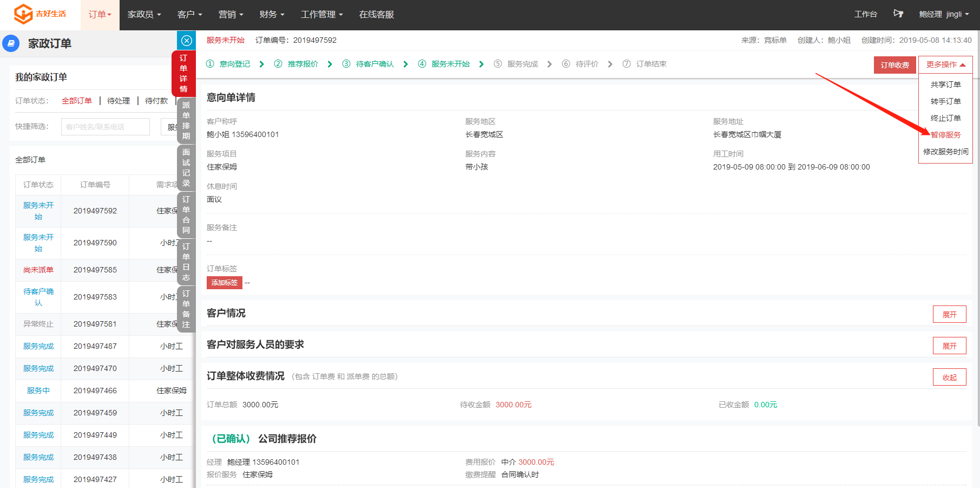The width and height of the screenshot is (980, 488).
Task: Click step 3 待客户确认 in progress bar
Action: pyautogui.click(x=368, y=64)
